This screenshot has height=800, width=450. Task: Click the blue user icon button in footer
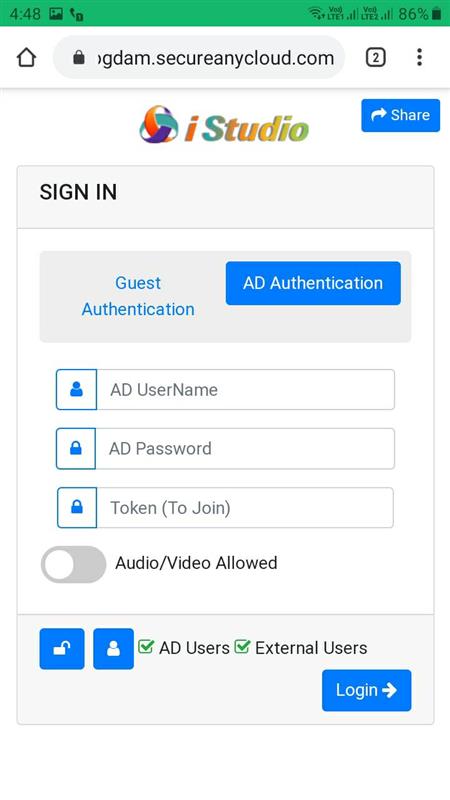(113, 648)
